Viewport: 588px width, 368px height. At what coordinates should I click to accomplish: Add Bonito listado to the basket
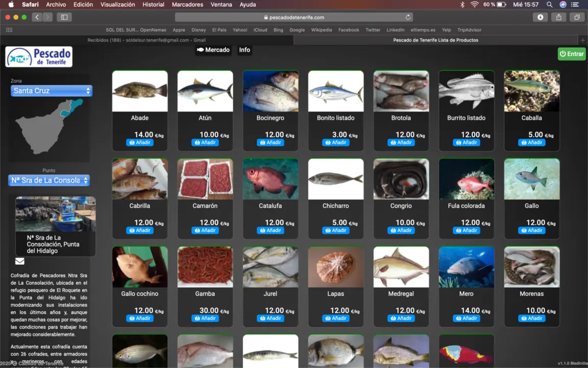tap(336, 143)
